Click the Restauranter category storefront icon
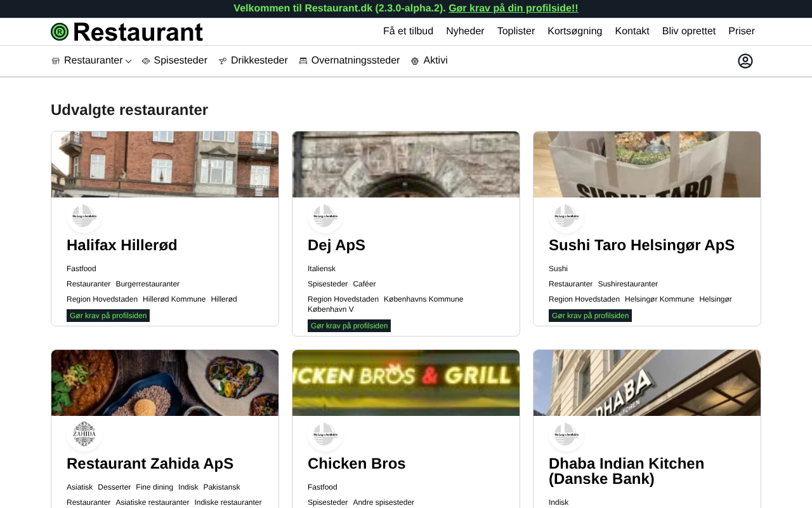Image resolution: width=812 pixels, height=508 pixels. (x=56, y=61)
